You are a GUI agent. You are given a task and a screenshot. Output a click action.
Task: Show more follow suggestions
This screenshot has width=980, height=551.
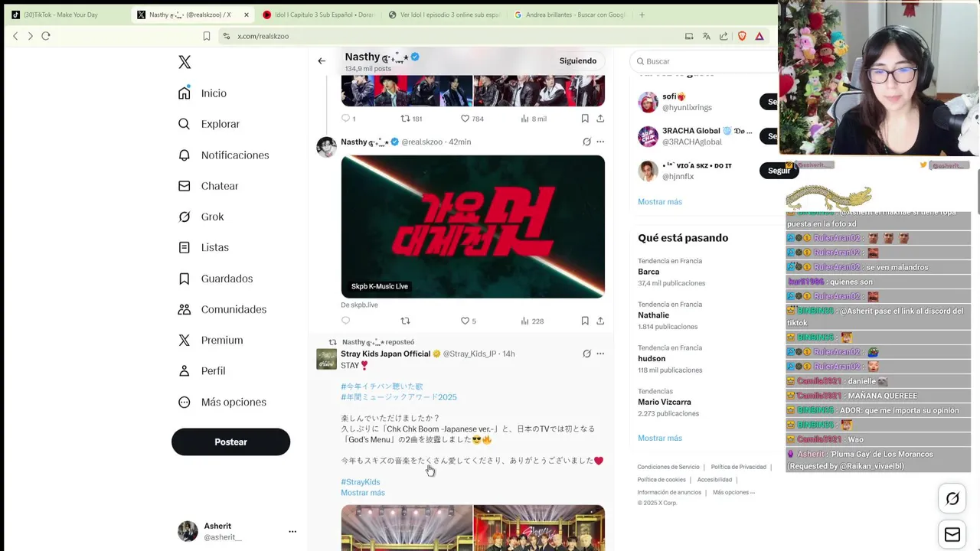coord(659,202)
